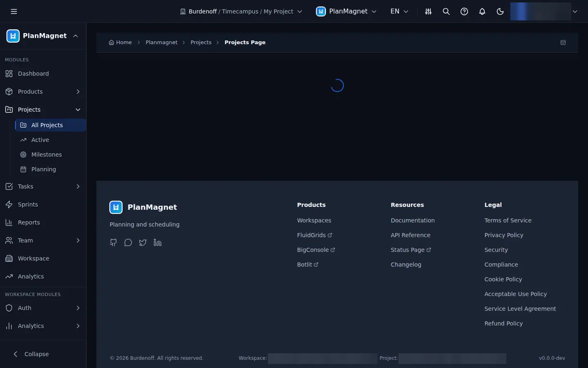The height and width of the screenshot is (368, 588).
Task: Click the Projects breadcrumb
Action: click(201, 43)
